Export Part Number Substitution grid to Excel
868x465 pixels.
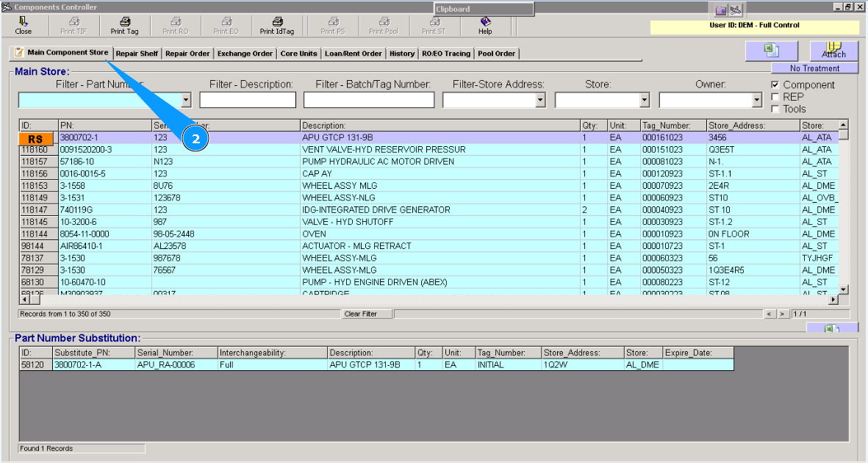click(832, 329)
